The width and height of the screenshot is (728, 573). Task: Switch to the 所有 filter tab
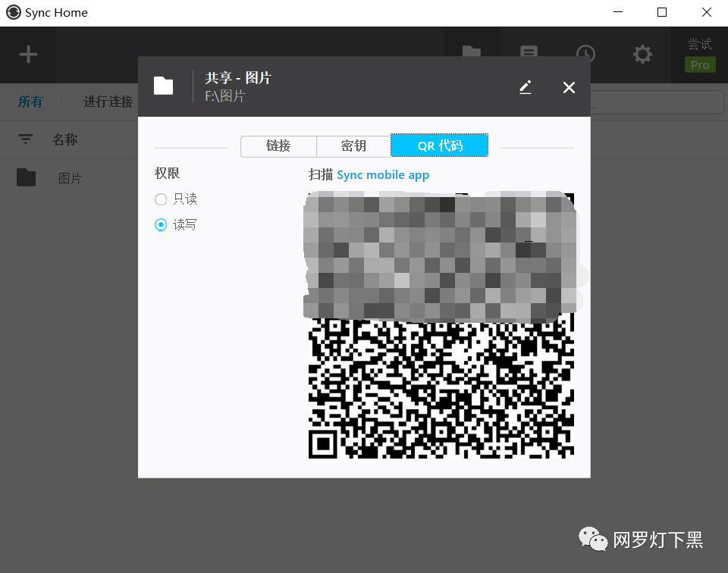tap(30, 102)
